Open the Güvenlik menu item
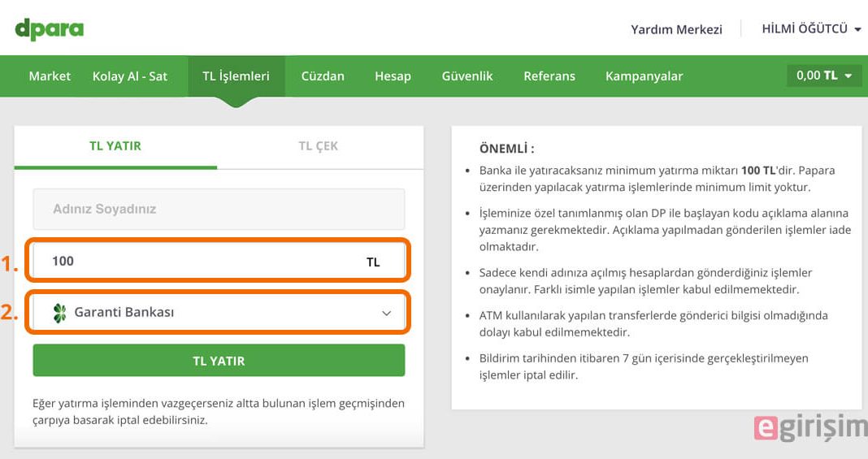868x459 pixels. click(467, 76)
